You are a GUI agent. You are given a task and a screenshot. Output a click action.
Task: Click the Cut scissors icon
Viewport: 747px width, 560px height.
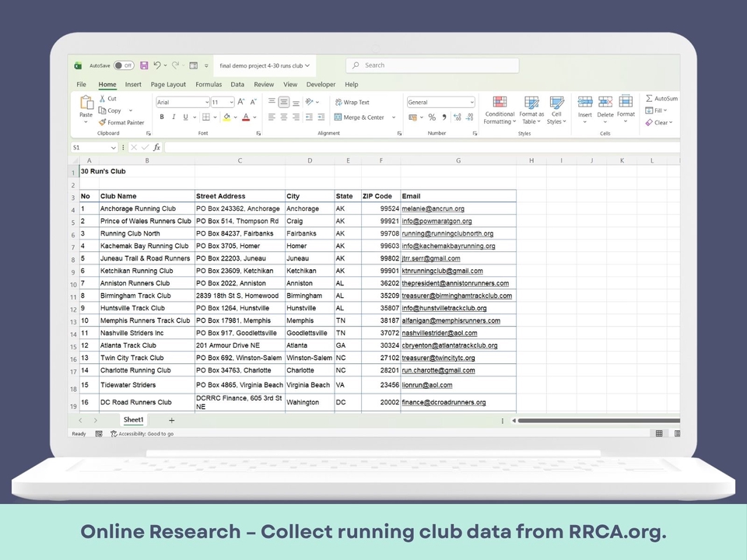coord(103,99)
